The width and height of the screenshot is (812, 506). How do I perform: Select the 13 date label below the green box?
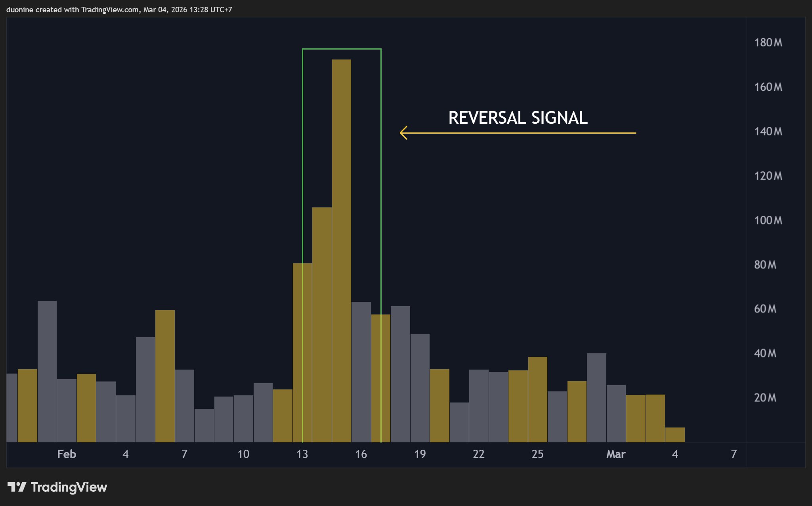click(302, 454)
